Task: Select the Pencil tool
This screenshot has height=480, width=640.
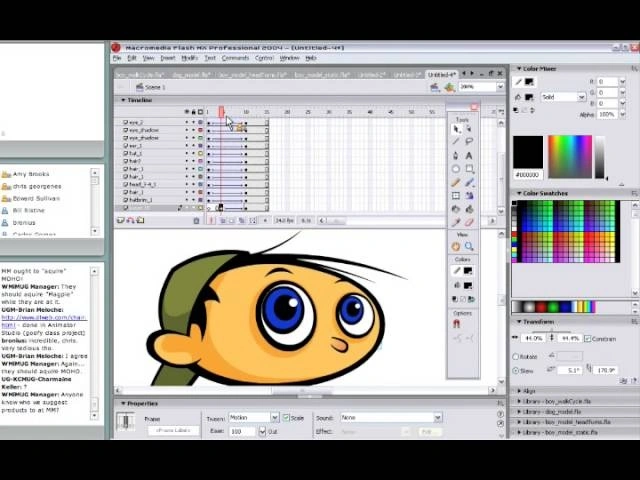Action: click(456, 182)
